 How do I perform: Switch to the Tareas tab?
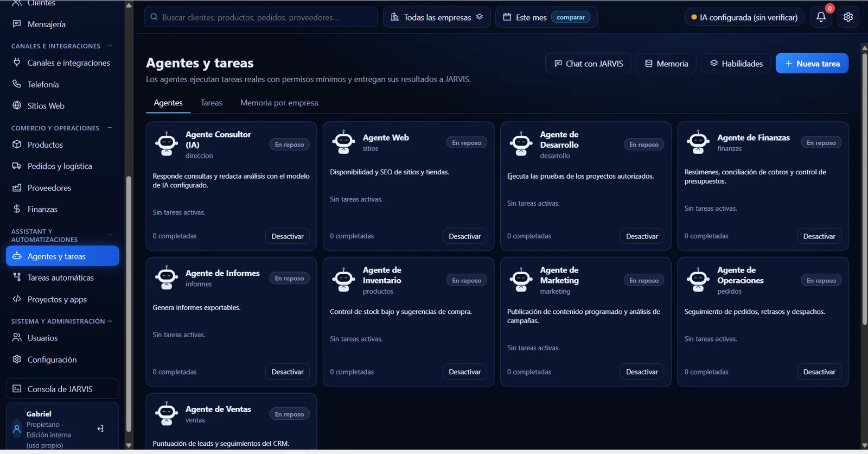tap(212, 103)
